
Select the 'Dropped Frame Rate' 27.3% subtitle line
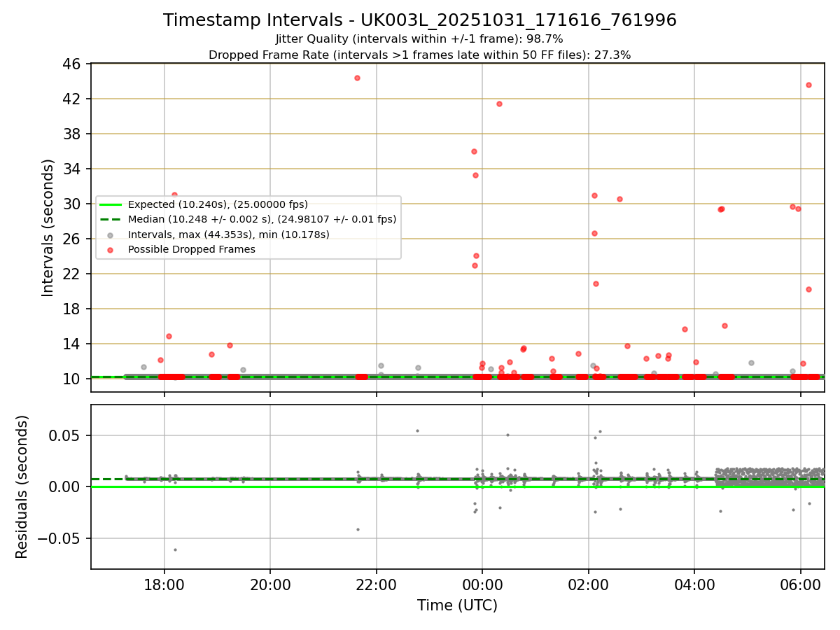pos(419,55)
